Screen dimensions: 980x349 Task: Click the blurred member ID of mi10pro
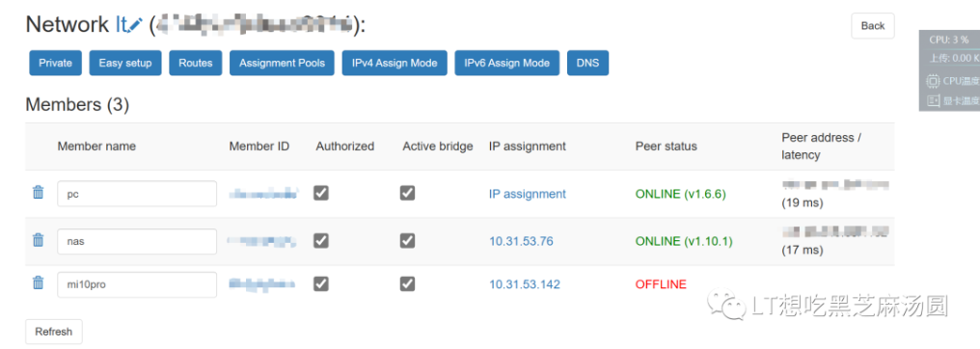coord(261,284)
